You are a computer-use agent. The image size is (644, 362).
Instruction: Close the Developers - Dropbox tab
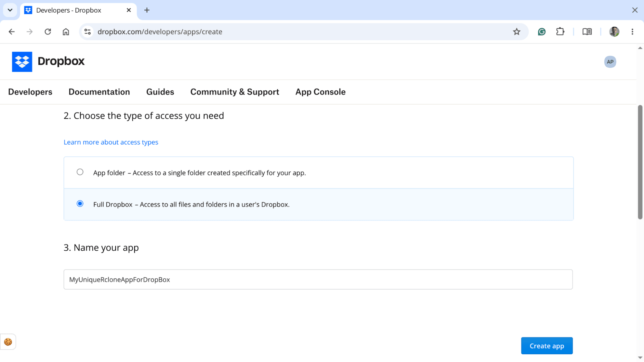tap(129, 10)
